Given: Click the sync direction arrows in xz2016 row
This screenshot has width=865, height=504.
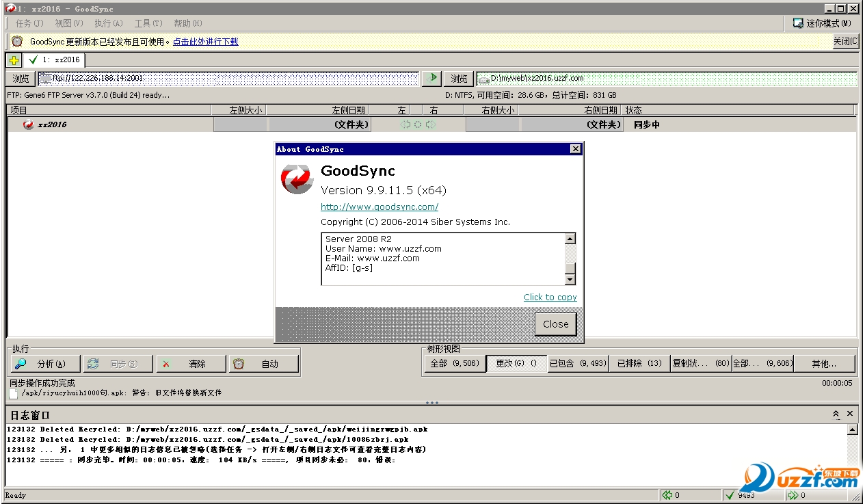Looking at the screenshot, I should tap(418, 124).
